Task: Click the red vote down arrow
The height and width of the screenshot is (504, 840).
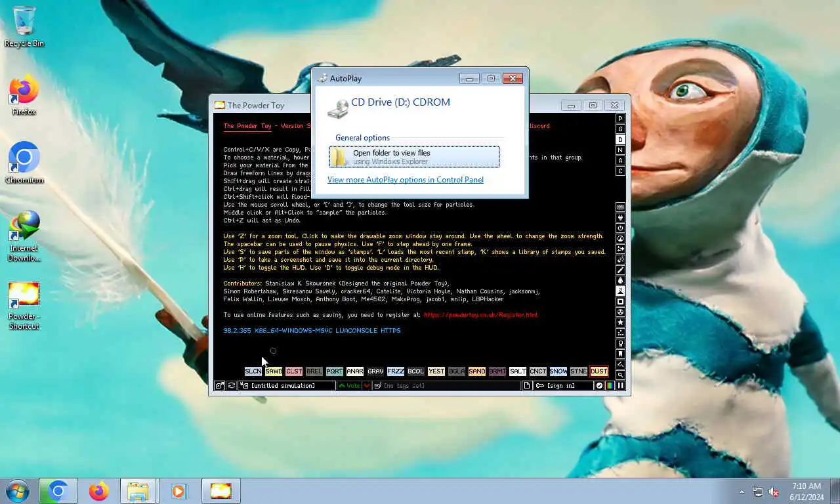Action: [x=367, y=386]
